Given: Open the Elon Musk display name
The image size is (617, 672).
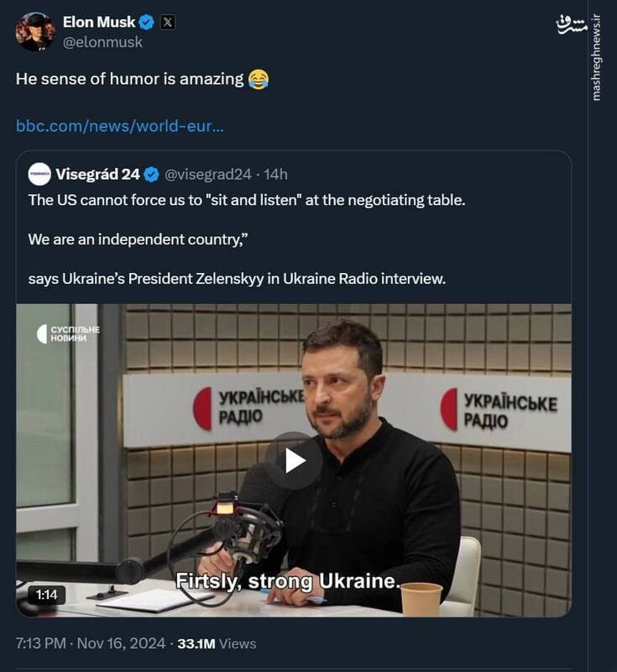Looking at the screenshot, I should pyautogui.click(x=98, y=23).
